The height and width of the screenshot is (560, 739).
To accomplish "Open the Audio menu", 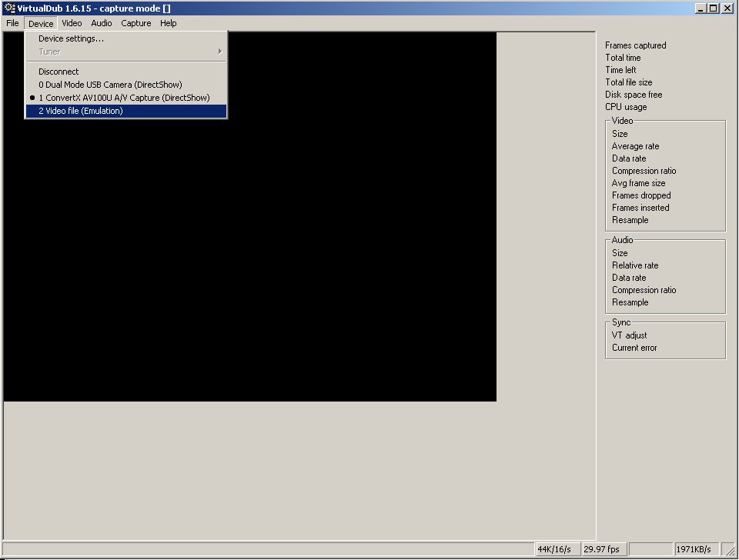I will [x=102, y=23].
